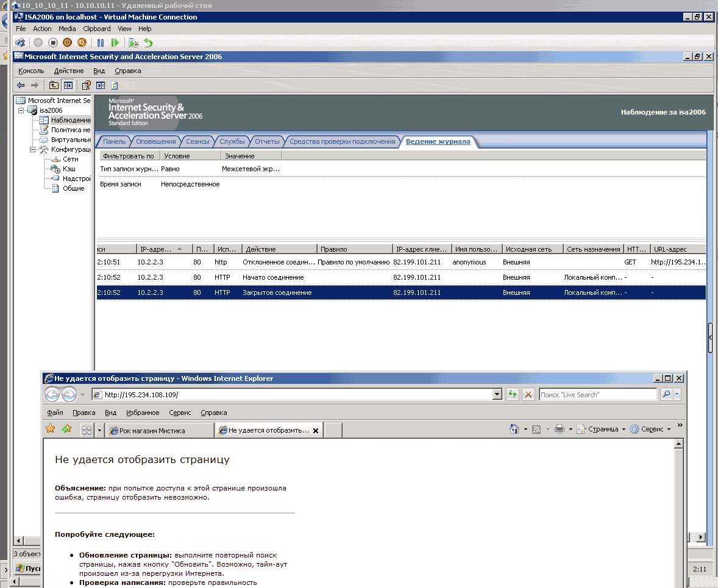
Task: Click the Live Search input field
Action: click(x=597, y=394)
